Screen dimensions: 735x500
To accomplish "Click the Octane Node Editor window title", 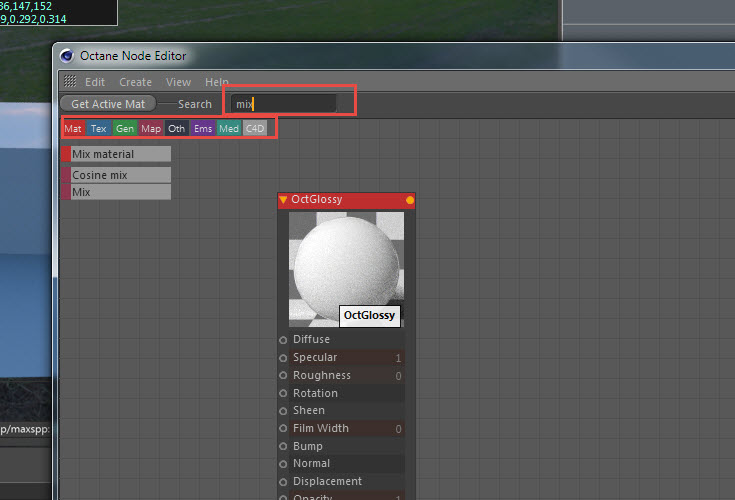I will click(x=133, y=56).
